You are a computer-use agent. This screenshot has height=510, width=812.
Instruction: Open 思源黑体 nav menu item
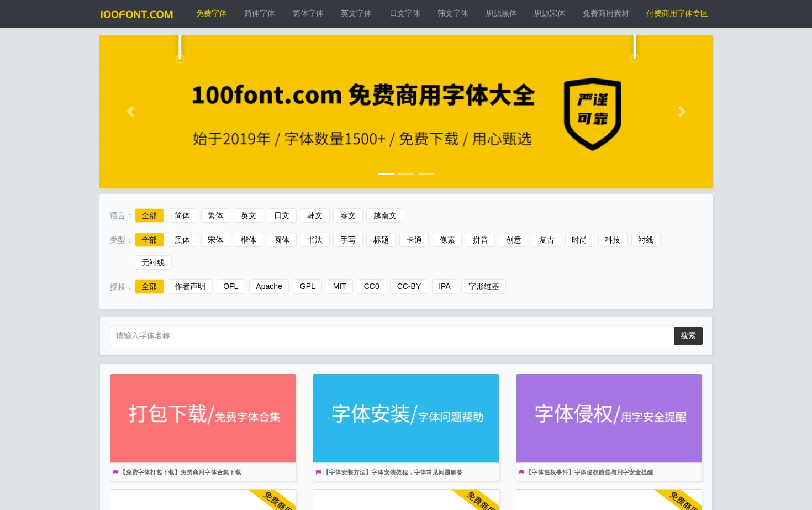[502, 14]
